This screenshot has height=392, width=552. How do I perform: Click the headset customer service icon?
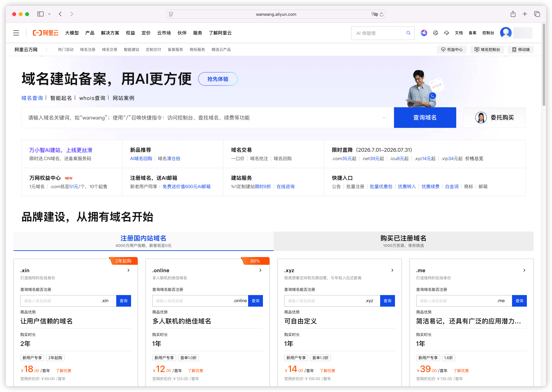click(446, 33)
